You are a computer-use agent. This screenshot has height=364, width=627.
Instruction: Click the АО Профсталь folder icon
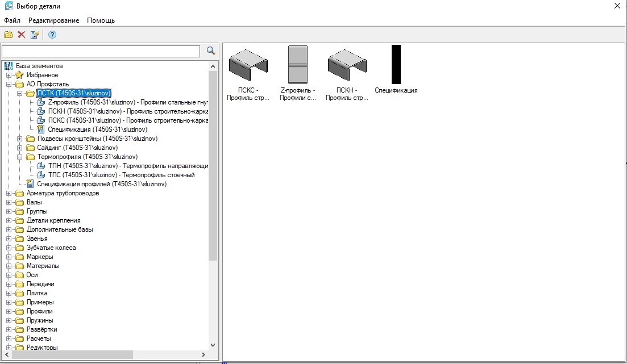coord(19,84)
